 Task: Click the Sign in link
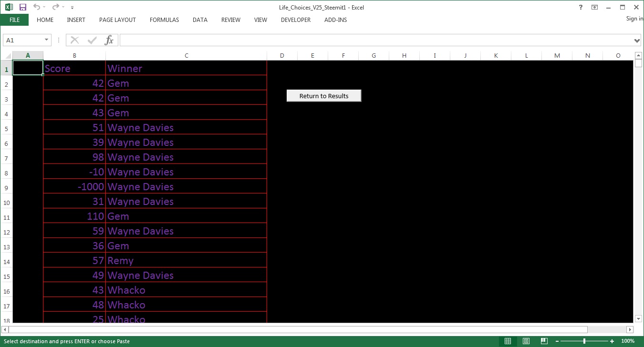(634, 19)
